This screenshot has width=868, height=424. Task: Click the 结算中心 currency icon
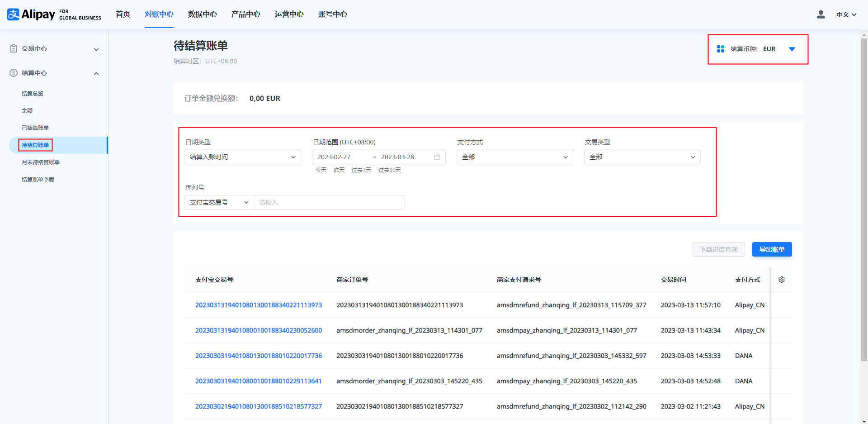pos(14,73)
